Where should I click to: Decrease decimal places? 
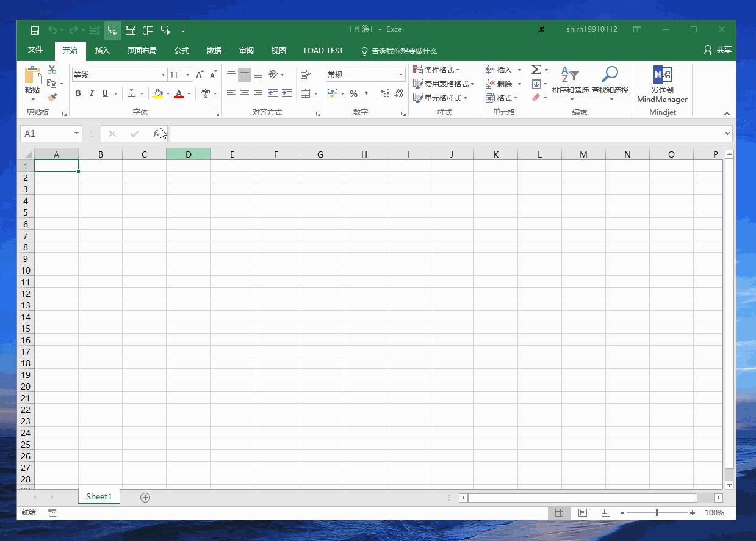click(398, 93)
